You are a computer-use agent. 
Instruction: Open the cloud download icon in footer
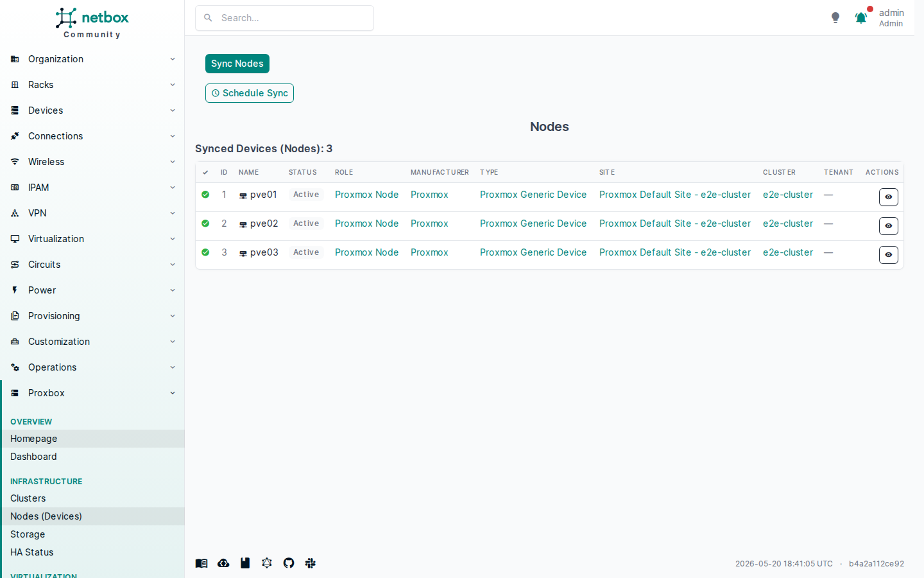pyautogui.click(x=223, y=563)
